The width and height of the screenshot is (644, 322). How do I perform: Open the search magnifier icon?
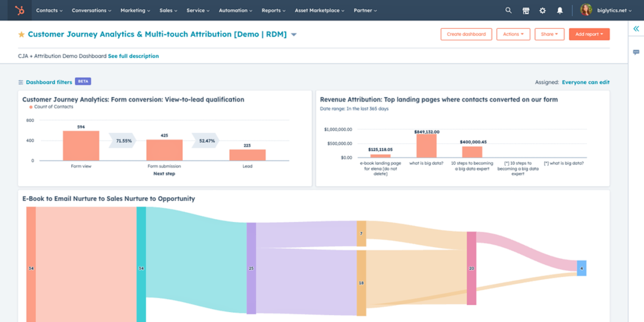pos(508,10)
